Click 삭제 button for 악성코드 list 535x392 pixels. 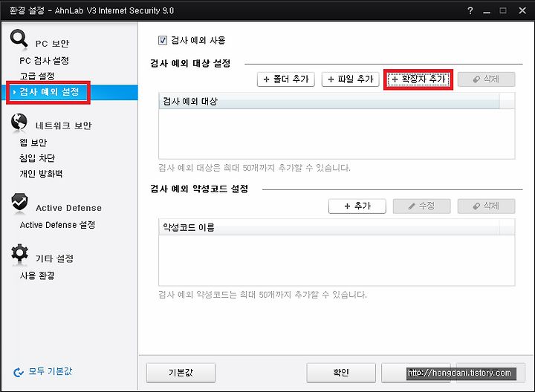[x=486, y=206]
